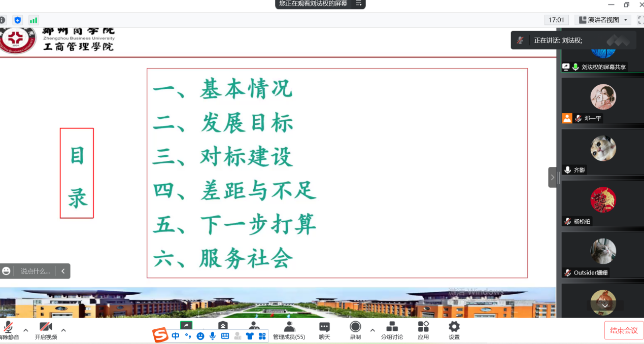Expand video options arrow beside 开启视频
The width and height of the screenshot is (644, 344).
pyautogui.click(x=63, y=330)
